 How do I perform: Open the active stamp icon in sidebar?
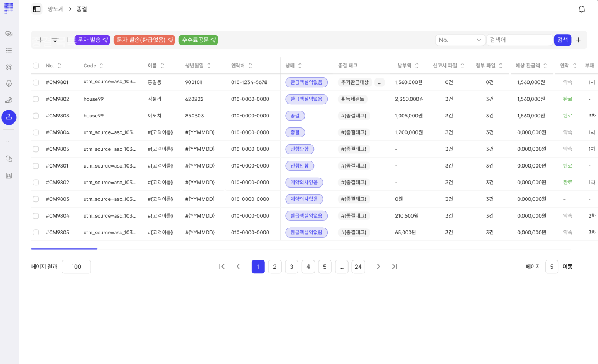[x=9, y=117]
